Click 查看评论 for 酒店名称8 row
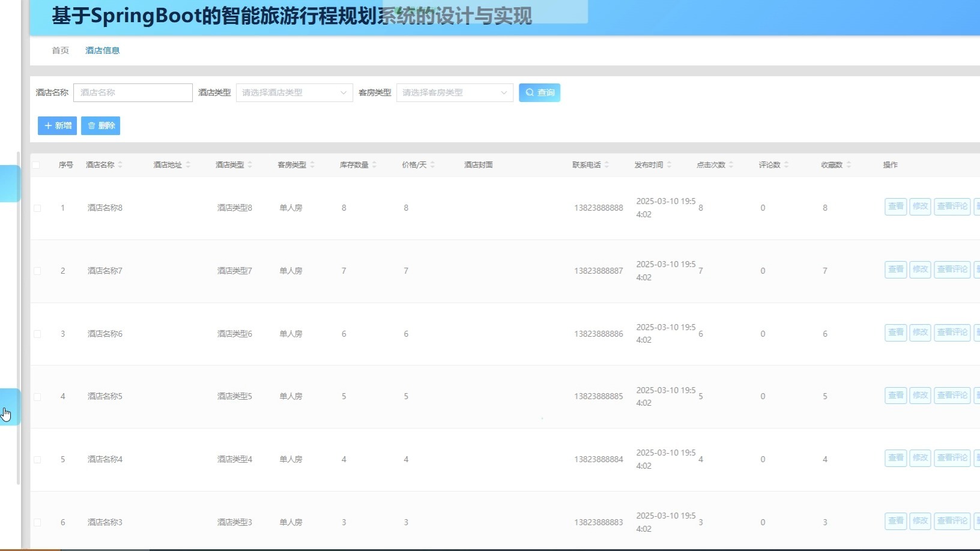980x551 pixels. tap(952, 206)
